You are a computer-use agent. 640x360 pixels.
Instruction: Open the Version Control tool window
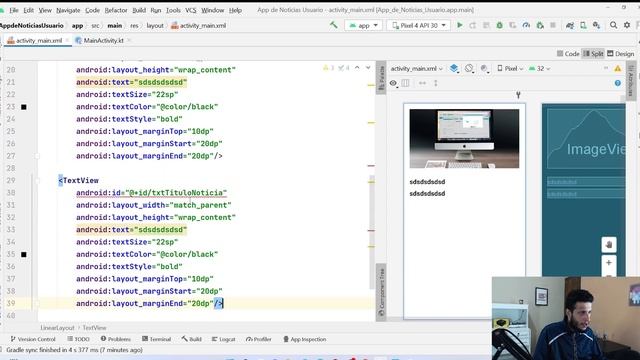33,339
